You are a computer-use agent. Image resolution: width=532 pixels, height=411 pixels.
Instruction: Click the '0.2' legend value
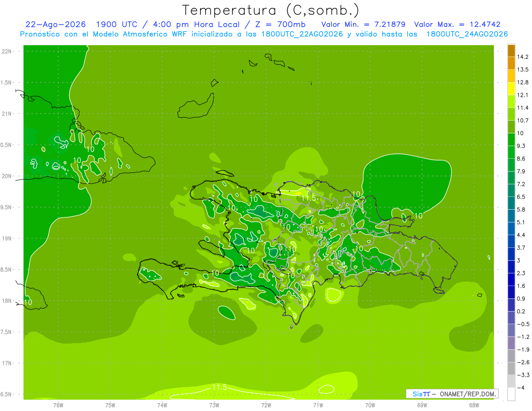point(521,311)
